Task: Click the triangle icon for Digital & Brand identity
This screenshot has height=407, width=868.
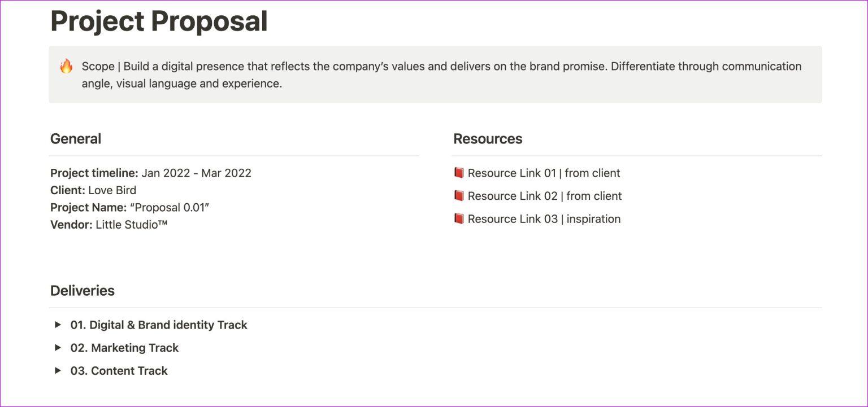Action: coord(58,325)
